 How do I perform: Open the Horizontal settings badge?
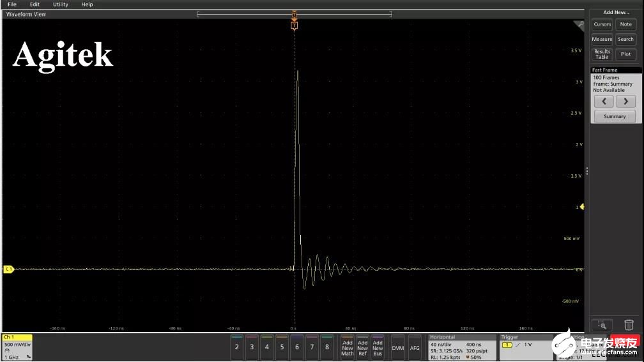tap(462, 347)
